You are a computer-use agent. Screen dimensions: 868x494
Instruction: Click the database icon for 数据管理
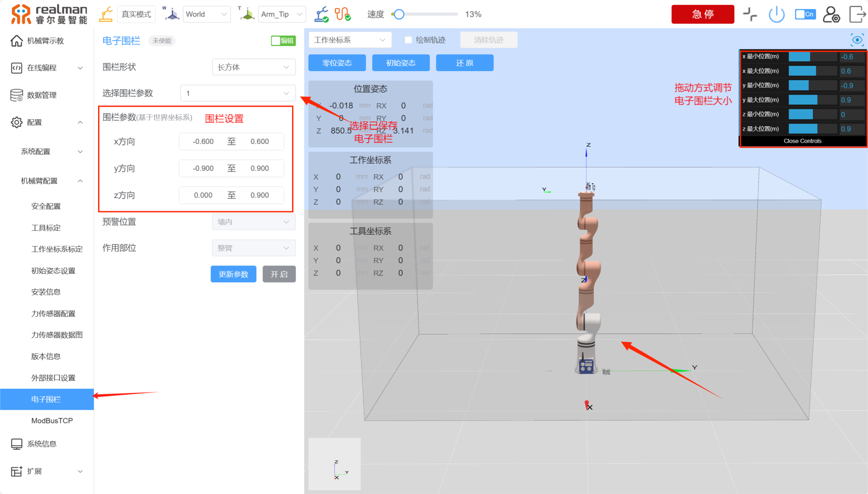[x=16, y=95]
